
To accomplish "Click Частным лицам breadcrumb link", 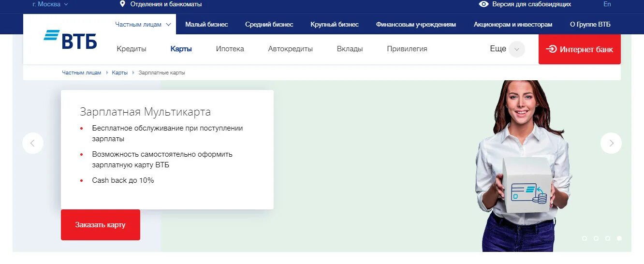I will click(x=82, y=73).
